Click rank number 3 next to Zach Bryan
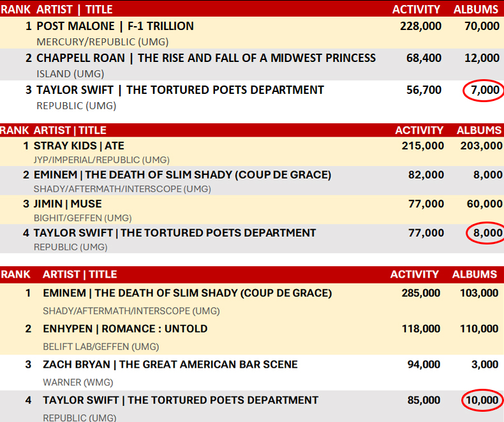The height and width of the screenshot is (422, 504). coord(28,365)
